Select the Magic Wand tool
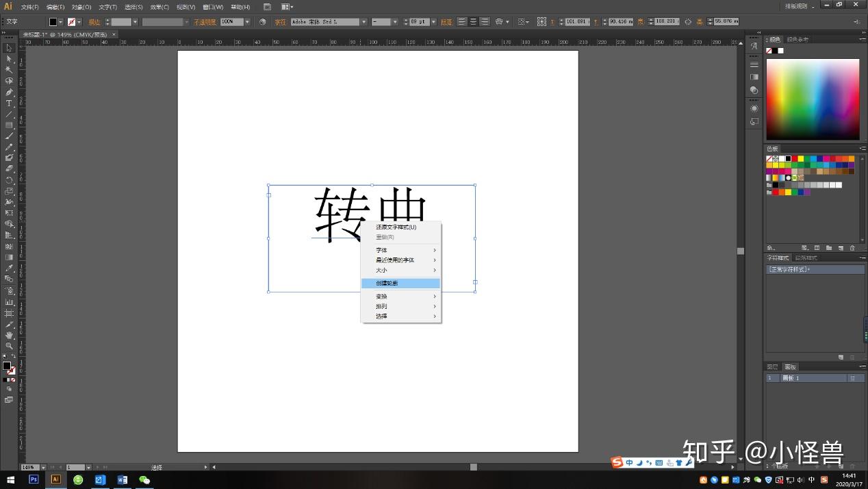 click(9, 70)
